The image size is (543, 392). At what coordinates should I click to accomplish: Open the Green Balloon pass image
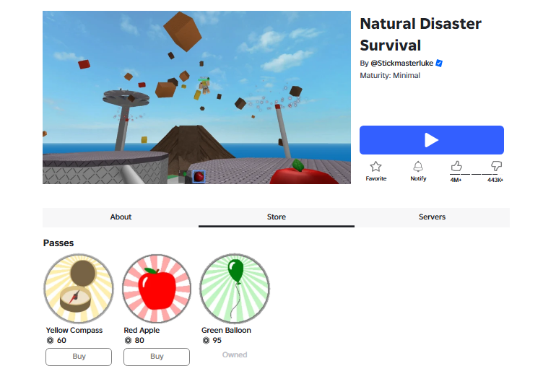[235, 289]
